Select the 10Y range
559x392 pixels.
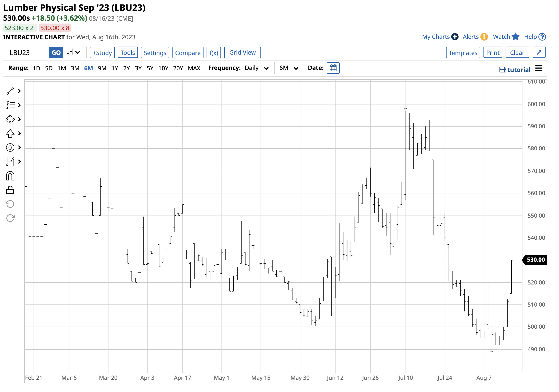click(x=163, y=68)
